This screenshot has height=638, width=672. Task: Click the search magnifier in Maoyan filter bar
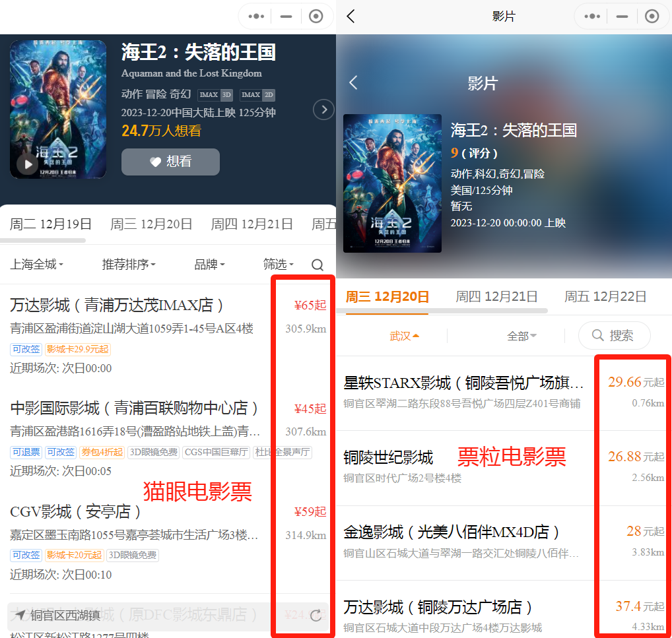click(x=317, y=265)
